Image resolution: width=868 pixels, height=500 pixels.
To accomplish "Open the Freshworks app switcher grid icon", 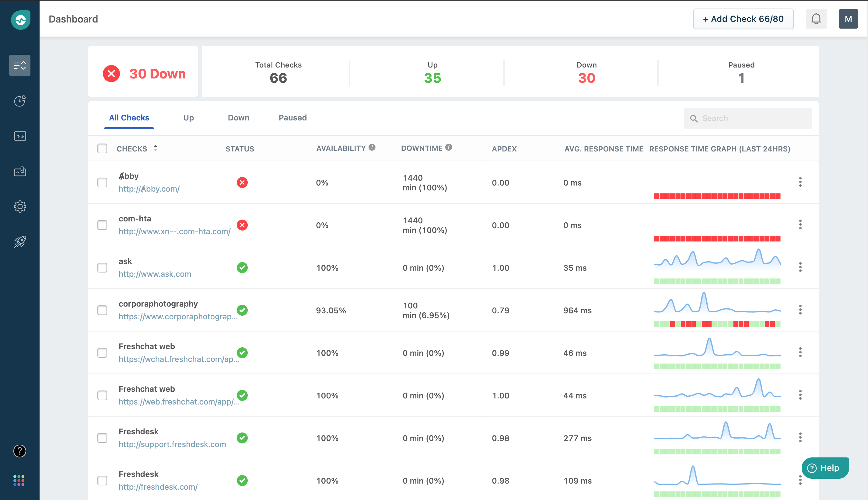I will coord(19,480).
